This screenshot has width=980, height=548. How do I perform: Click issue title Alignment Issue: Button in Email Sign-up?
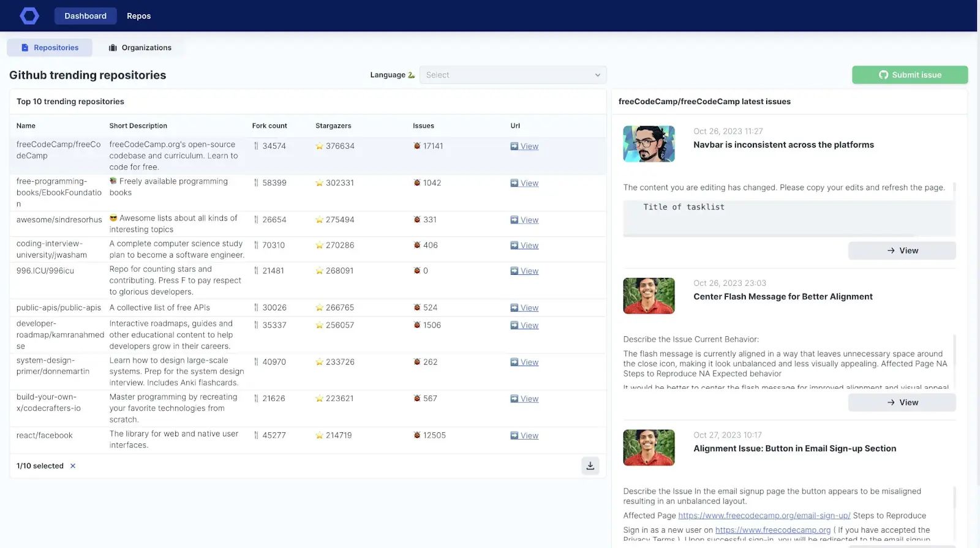pos(794,449)
